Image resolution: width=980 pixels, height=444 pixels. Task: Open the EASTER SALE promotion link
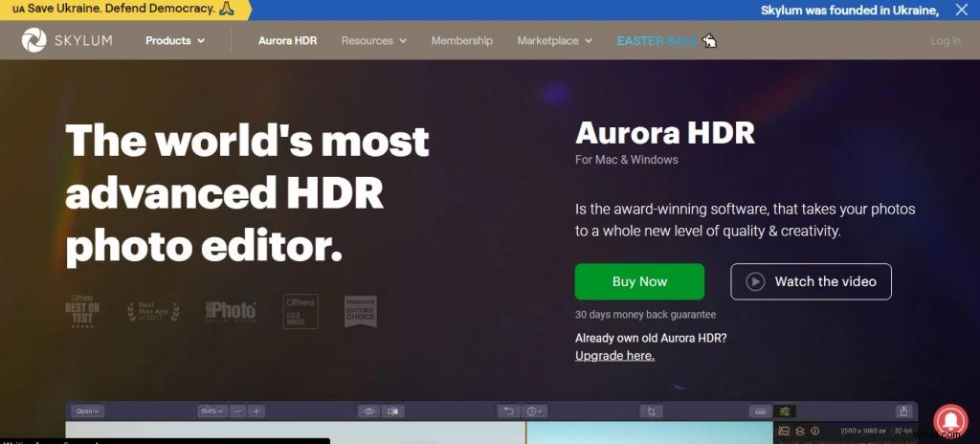[657, 40]
